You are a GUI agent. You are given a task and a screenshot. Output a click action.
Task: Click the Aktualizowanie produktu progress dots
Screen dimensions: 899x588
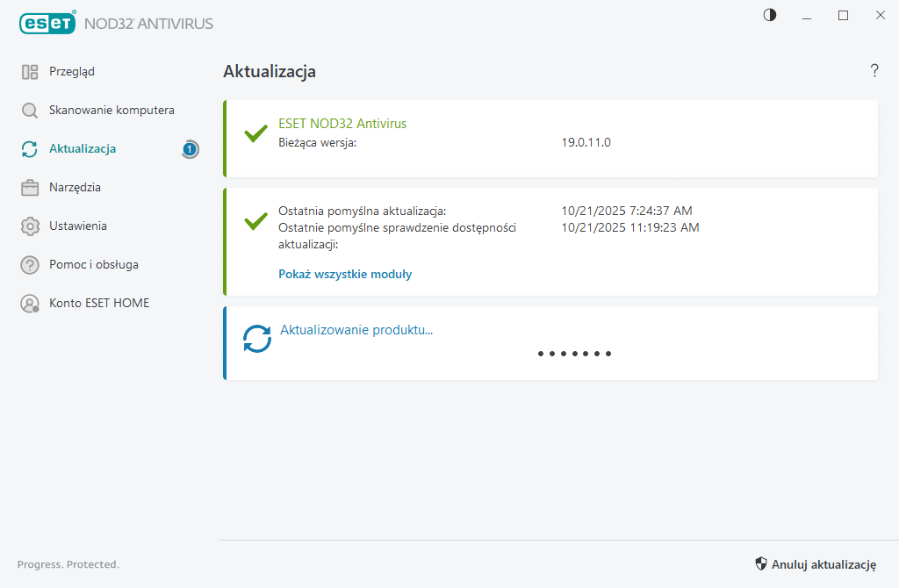574,354
